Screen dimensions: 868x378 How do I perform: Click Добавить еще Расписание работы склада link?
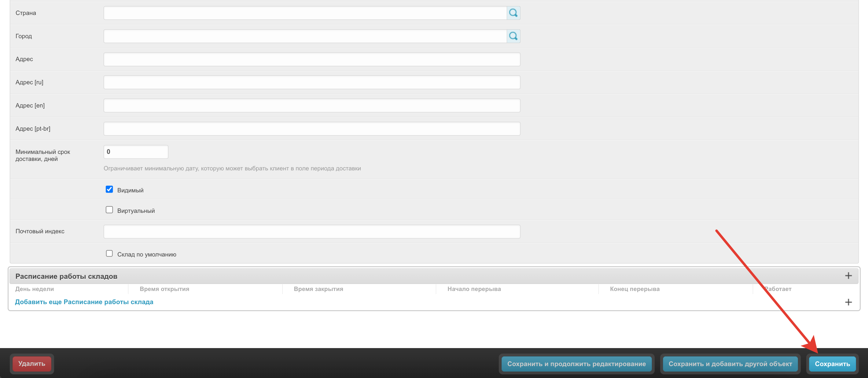pyautogui.click(x=84, y=302)
